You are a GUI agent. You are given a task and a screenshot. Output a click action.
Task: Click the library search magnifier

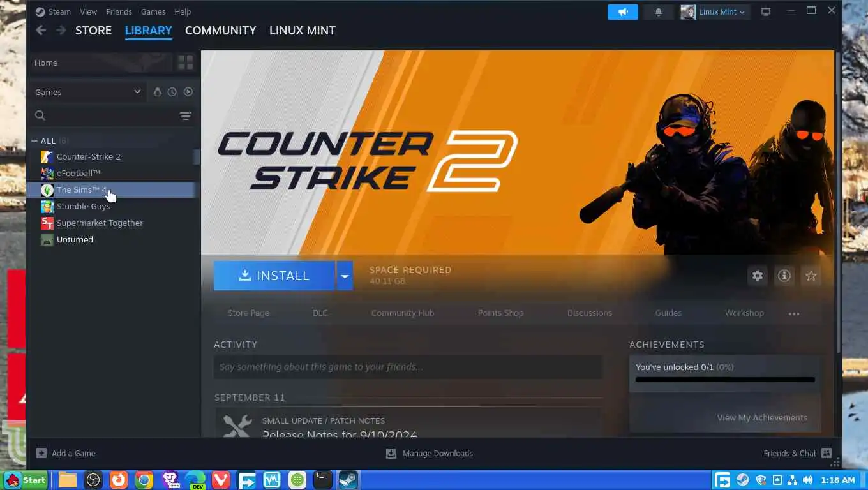point(40,115)
